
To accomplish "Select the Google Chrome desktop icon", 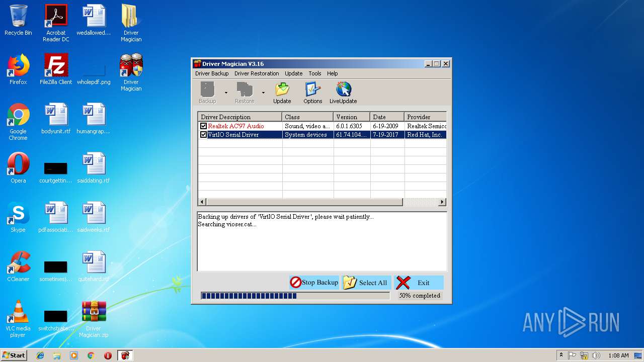I will (18, 122).
